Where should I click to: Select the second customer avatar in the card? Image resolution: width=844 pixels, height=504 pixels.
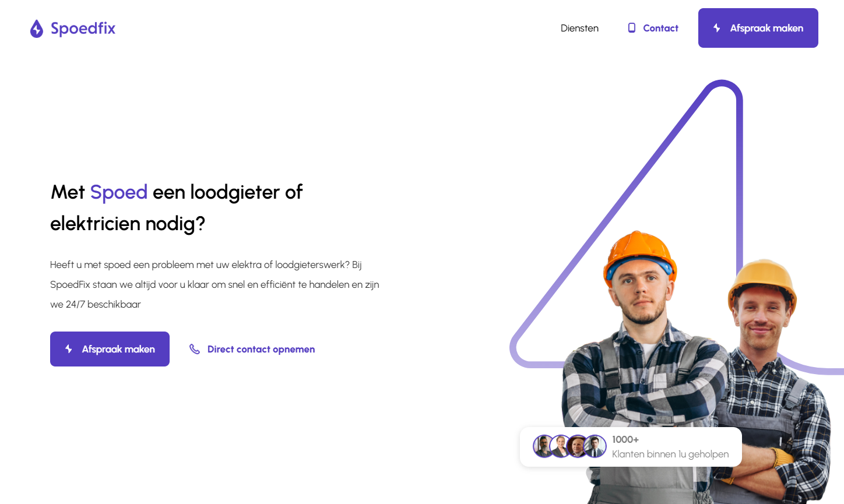point(561,446)
